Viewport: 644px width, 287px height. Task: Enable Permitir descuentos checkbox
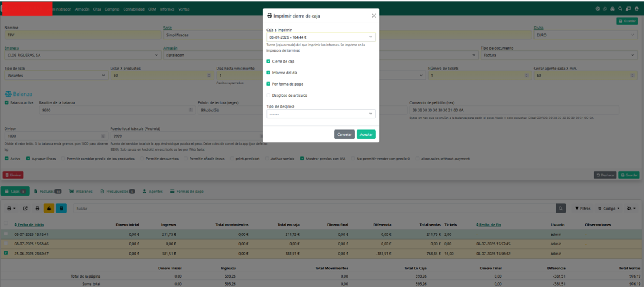click(x=142, y=158)
